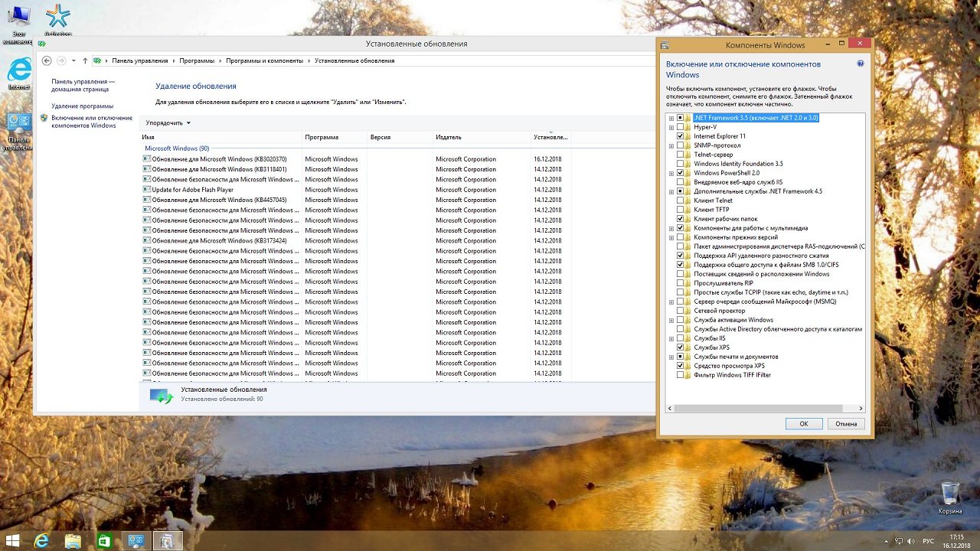Click the Установленные обновления icon in details pane
The width and height of the screenshot is (980, 551).
click(x=162, y=394)
